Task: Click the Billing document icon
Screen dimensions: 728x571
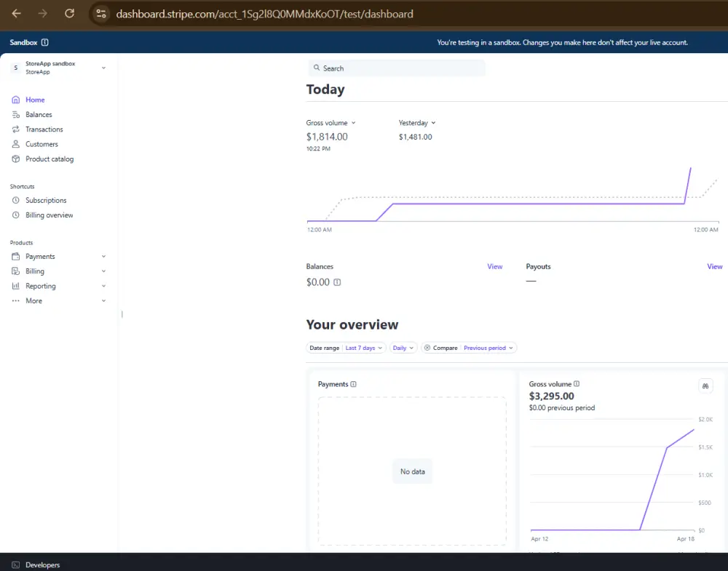Action: coord(16,271)
